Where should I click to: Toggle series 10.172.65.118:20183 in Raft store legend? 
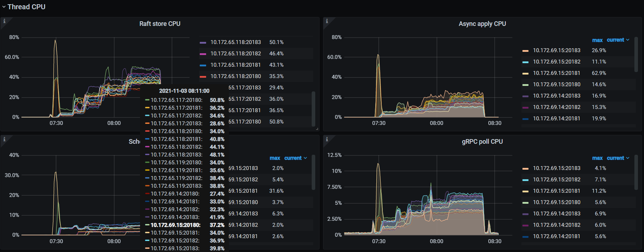pyautogui.click(x=235, y=42)
